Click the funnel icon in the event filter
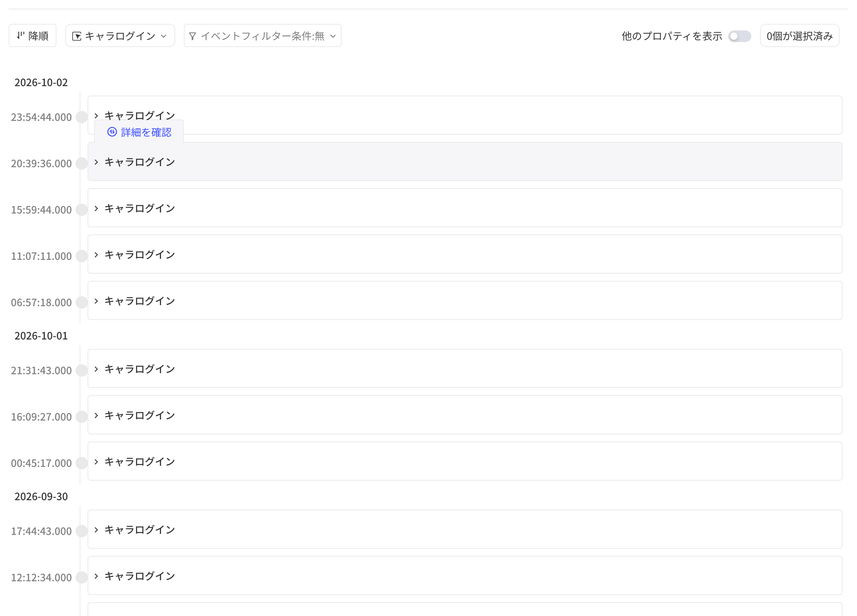 click(192, 36)
